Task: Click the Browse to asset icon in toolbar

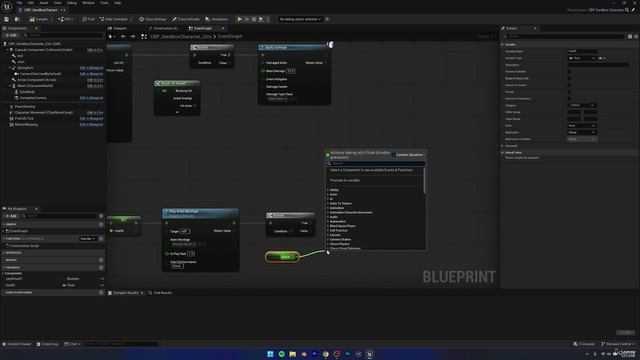Action: 17,19
